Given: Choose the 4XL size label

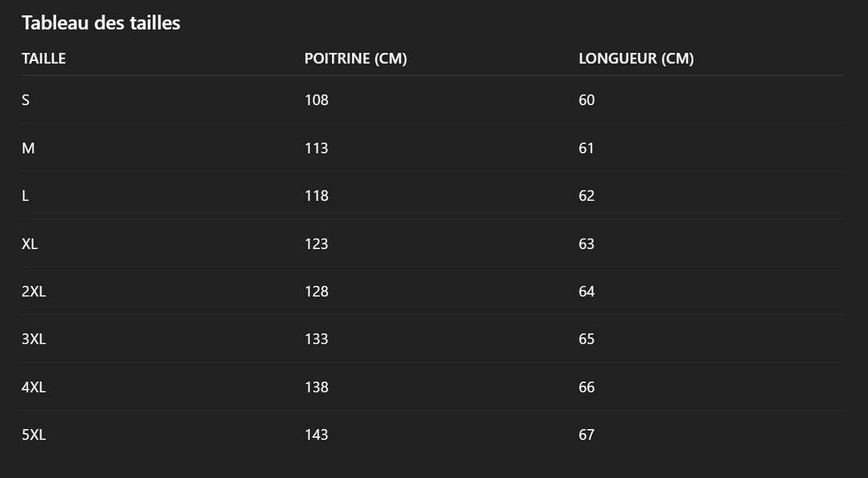Looking at the screenshot, I should [x=34, y=387].
